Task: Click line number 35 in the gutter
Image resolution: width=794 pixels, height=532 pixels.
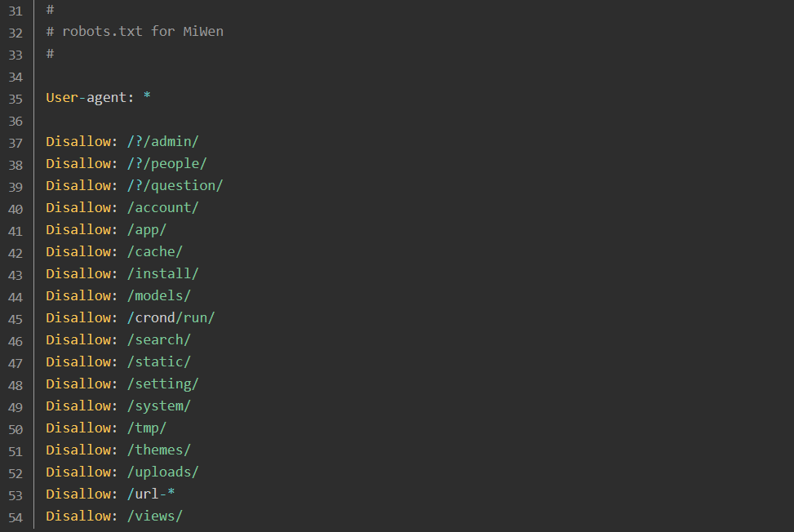Action: pyautogui.click(x=16, y=99)
